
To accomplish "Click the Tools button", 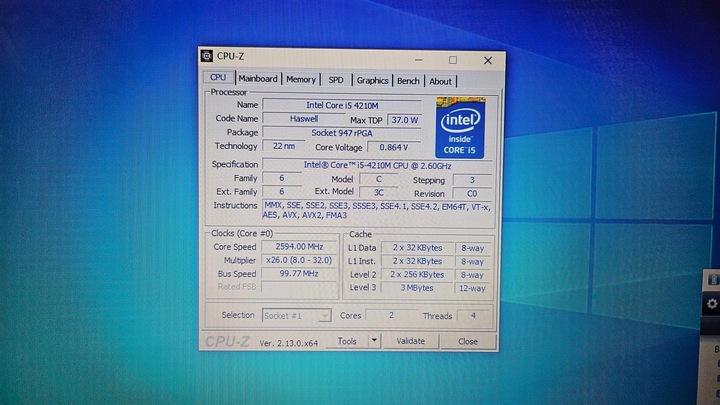I will [x=347, y=341].
